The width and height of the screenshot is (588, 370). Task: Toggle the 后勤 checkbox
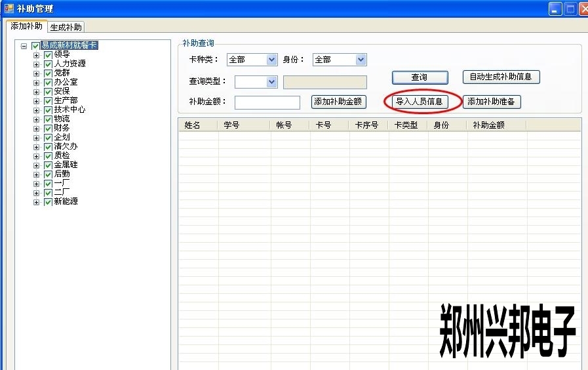click(x=48, y=175)
